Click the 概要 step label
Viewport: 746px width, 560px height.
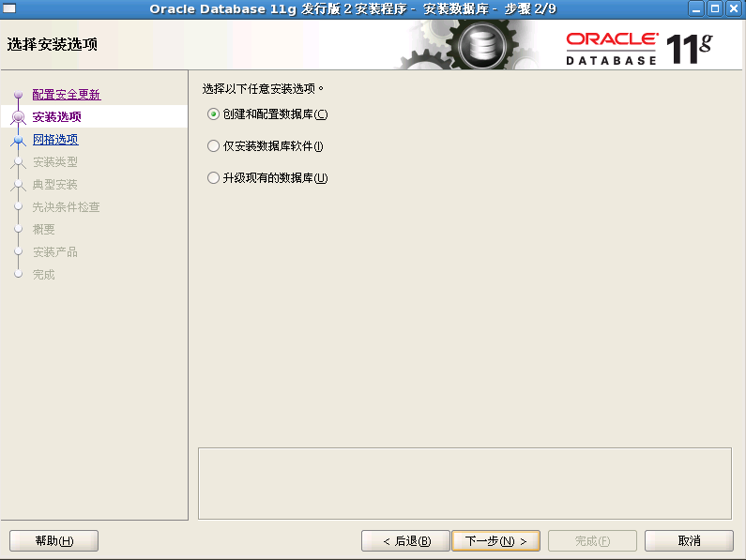point(43,229)
